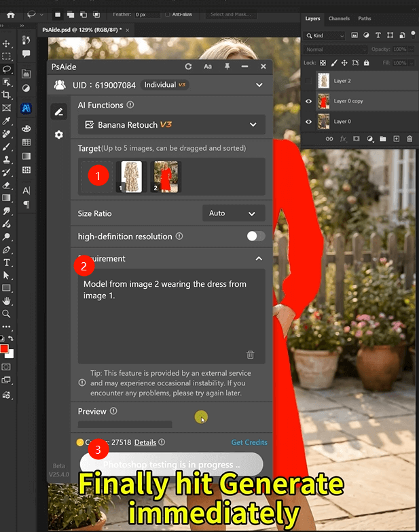Viewport: 419px width, 532px height.
Task: Pin the PsAide panel
Action: pyautogui.click(x=227, y=67)
